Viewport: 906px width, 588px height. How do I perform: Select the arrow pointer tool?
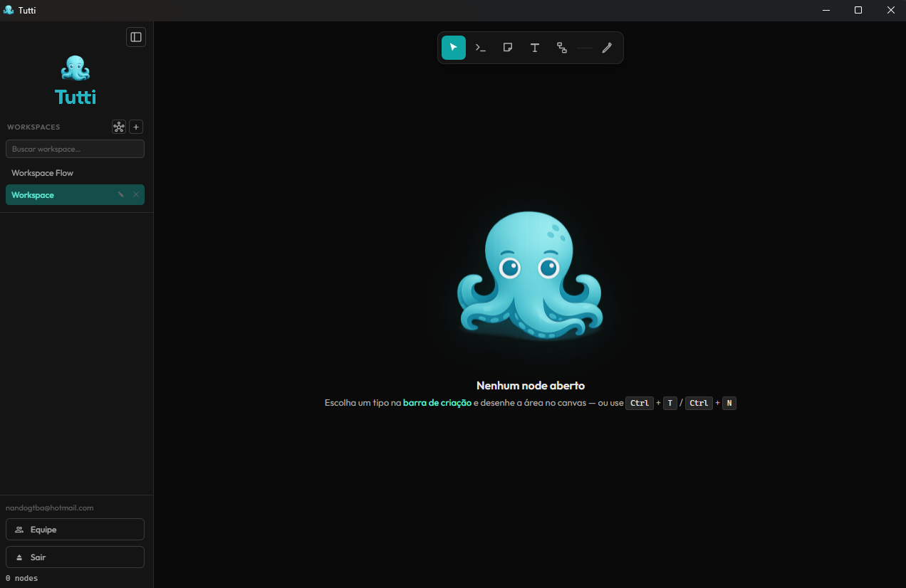[x=454, y=48]
